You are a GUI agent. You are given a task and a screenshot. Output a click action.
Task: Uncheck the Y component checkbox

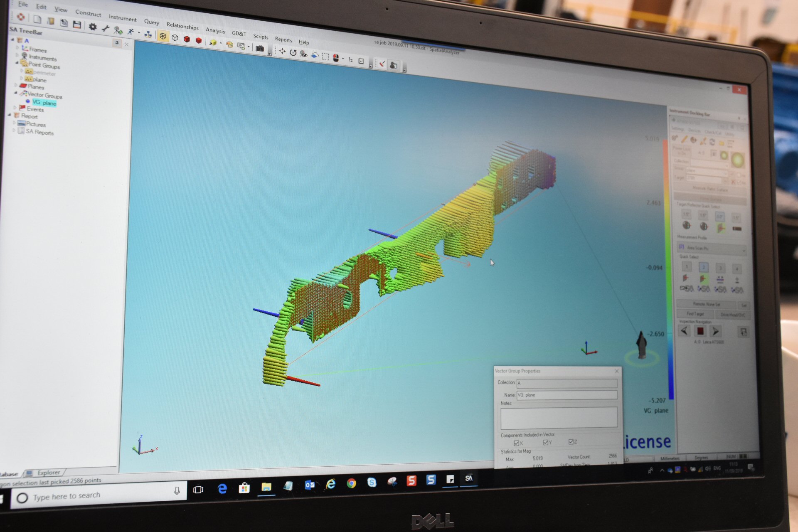(x=546, y=442)
